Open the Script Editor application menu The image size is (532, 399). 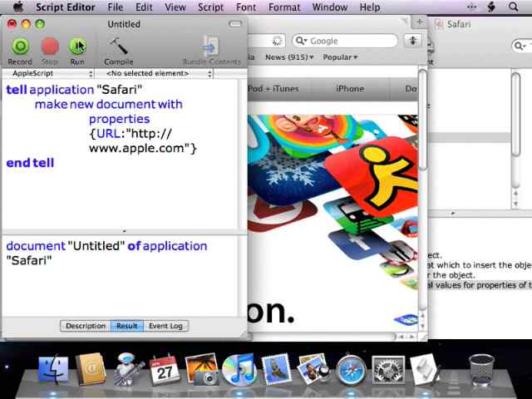pos(66,7)
